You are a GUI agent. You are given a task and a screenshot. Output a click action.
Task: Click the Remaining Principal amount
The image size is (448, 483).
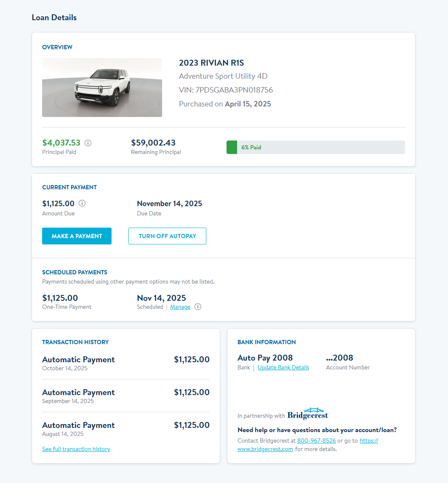(x=153, y=143)
